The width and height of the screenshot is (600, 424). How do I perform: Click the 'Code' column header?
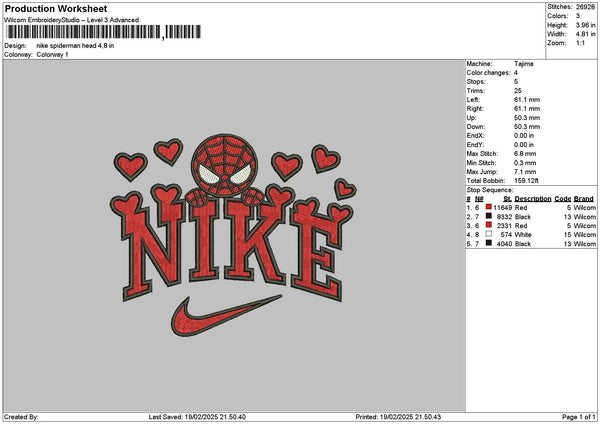pos(562,199)
